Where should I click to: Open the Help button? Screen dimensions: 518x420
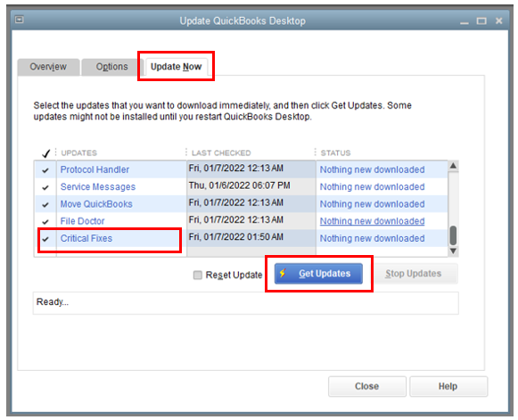[448, 386]
